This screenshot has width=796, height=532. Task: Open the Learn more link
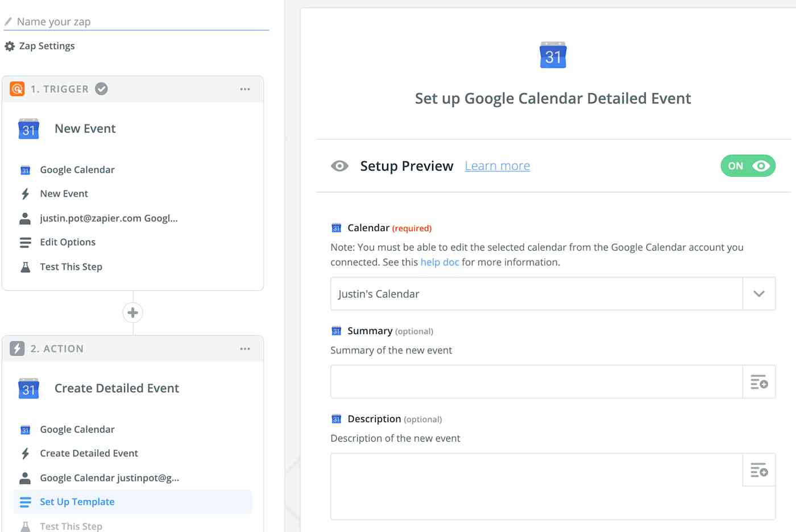(x=498, y=166)
